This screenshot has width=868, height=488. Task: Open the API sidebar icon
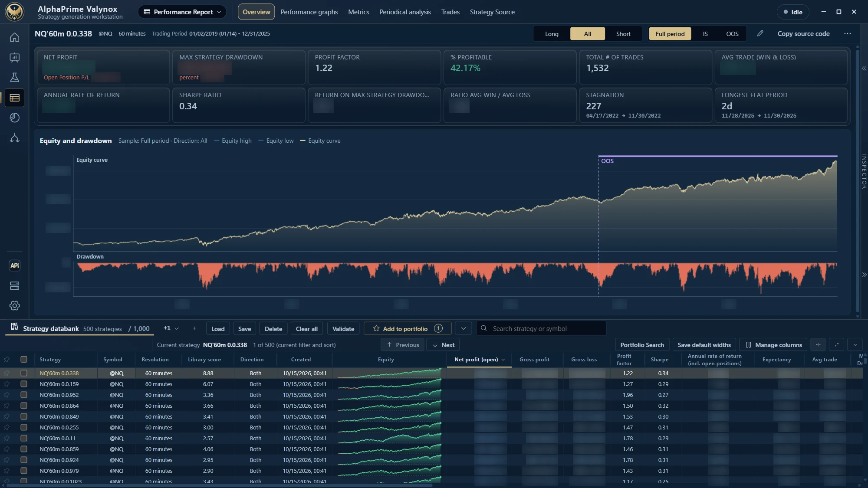tap(14, 265)
